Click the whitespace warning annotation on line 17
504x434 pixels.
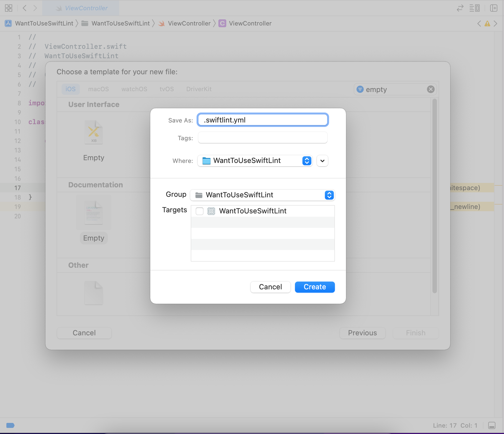[x=472, y=188]
